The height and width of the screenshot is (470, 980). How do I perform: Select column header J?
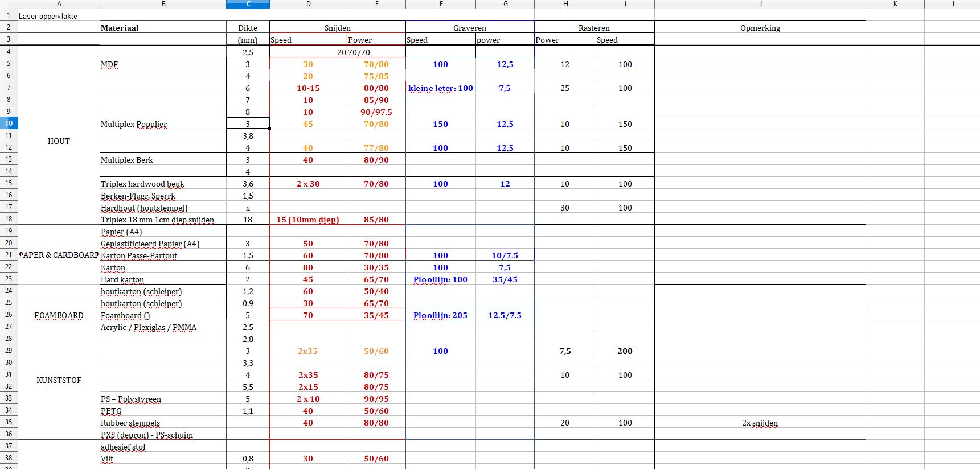click(760, 4)
